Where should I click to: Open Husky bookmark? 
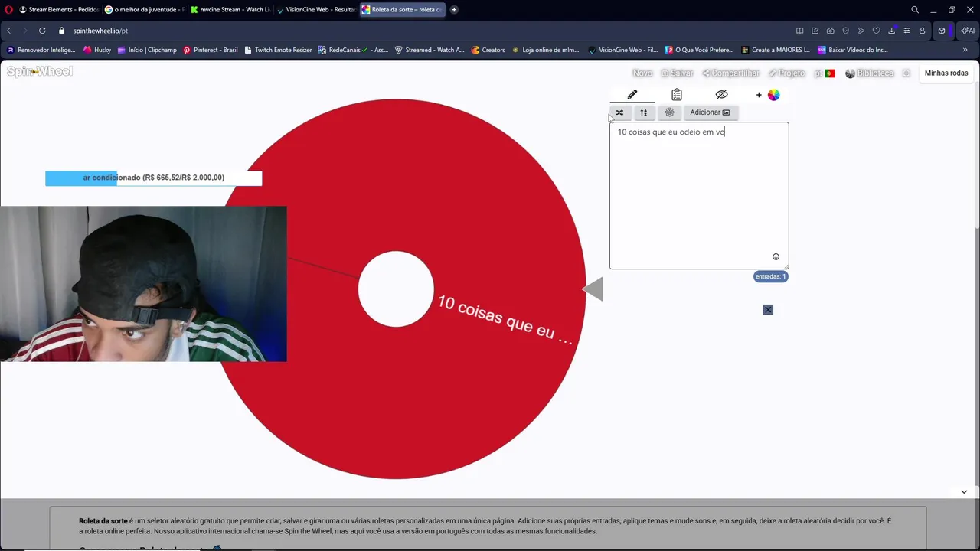(x=97, y=50)
